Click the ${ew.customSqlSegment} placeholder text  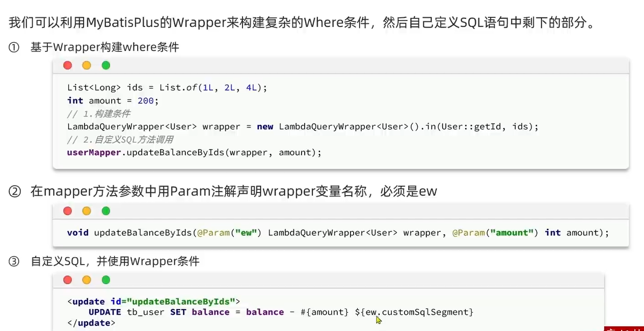tap(414, 312)
